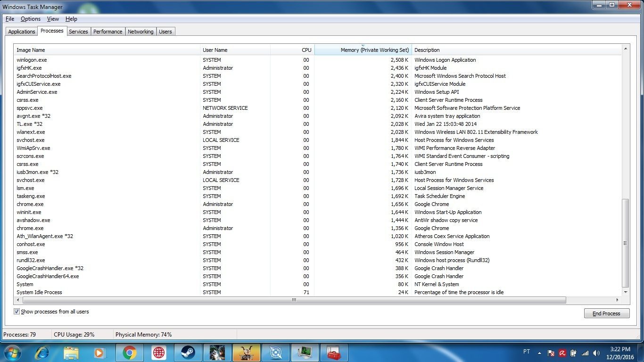Open Windows Media Player taskbar icon
The width and height of the screenshot is (644, 362).
pos(99,353)
